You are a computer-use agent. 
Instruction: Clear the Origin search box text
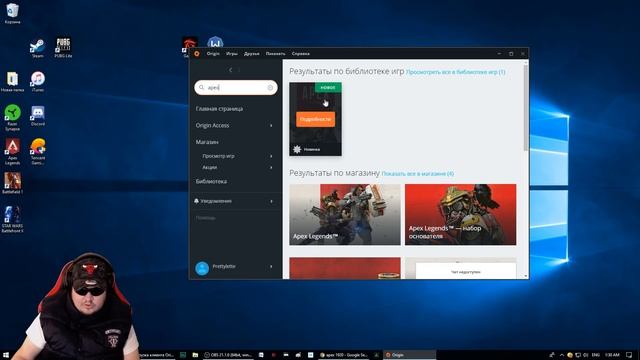pyautogui.click(x=270, y=88)
